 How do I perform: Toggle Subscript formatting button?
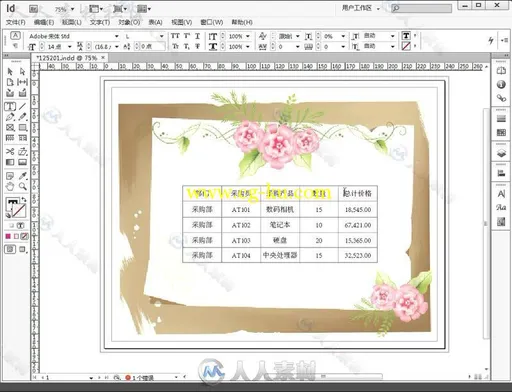tap(187, 46)
